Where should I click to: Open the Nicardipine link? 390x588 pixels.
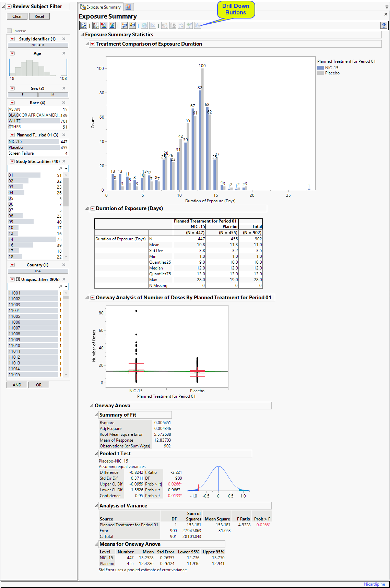point(374,584)
